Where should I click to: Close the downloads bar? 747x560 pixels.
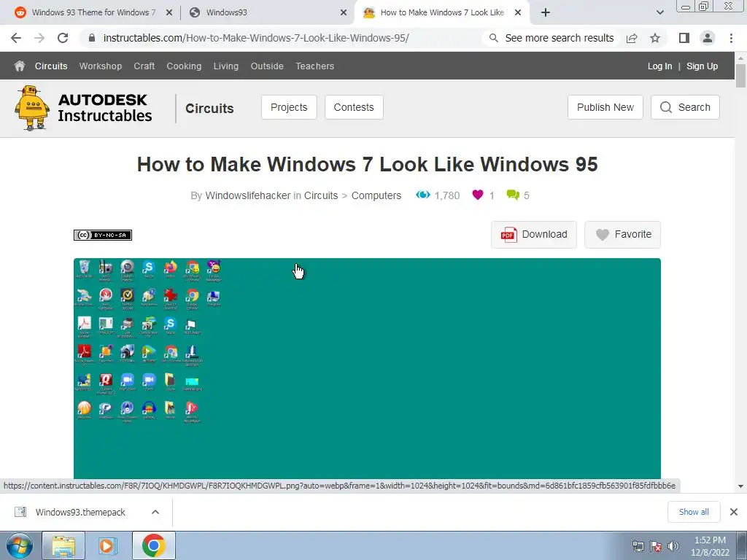[x=734, y=512]
